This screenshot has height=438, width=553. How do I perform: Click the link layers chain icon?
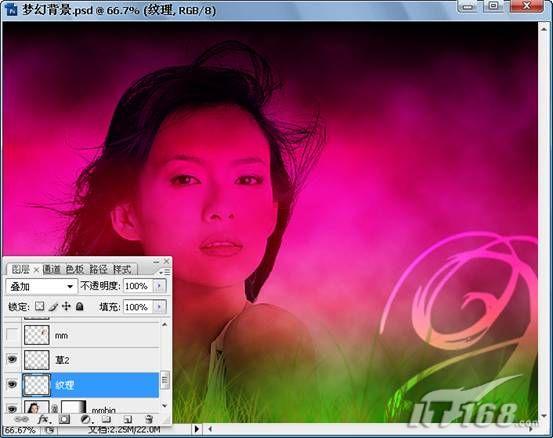21,419
